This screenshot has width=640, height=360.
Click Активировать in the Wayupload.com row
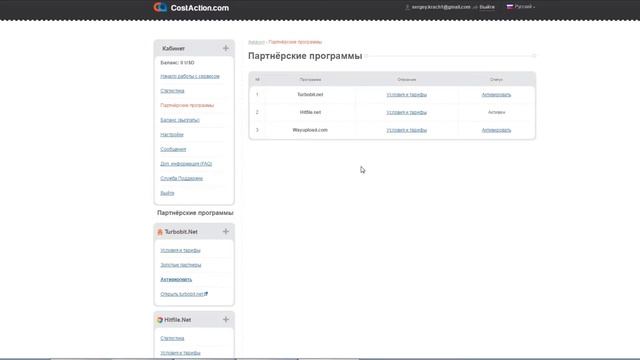[x=496, y=130]
